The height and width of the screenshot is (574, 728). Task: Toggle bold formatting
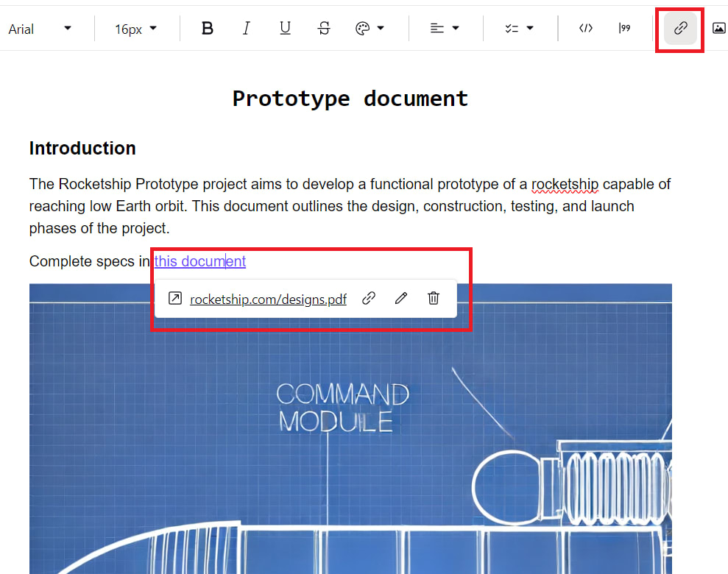pyautogui.click(x=207, y=28)
